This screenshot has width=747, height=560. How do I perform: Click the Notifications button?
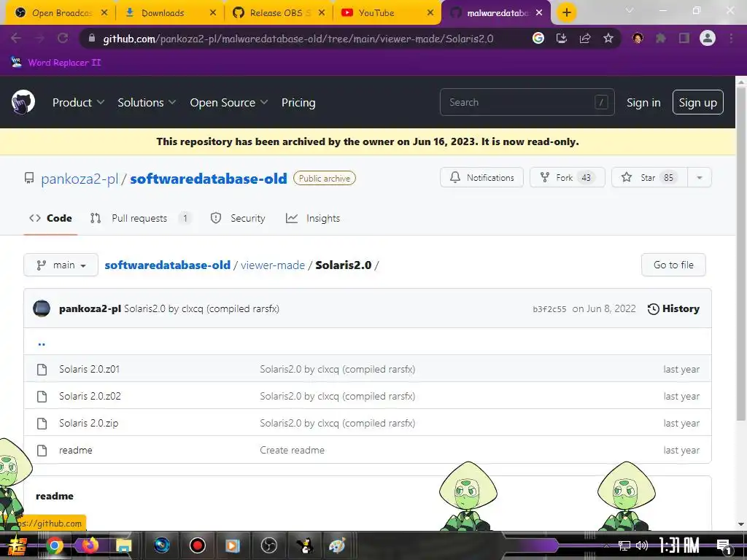[x=481, y=178]
